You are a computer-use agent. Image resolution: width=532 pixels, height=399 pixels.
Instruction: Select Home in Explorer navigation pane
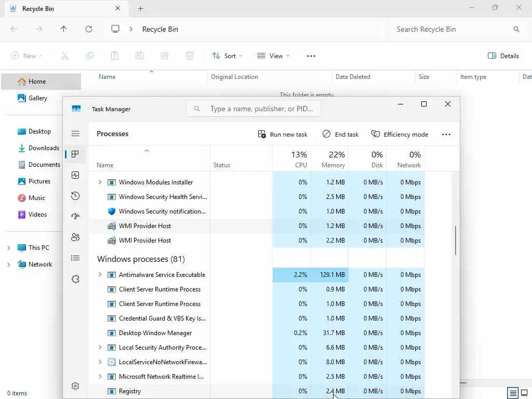pyautogui.click(x=41, y=82)
